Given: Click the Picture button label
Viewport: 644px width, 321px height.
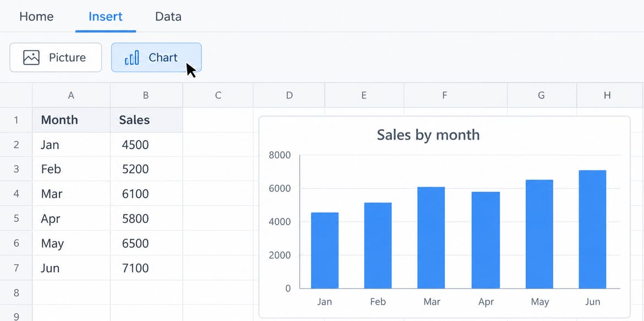Looking at the screenshot, I should point(67,57).
